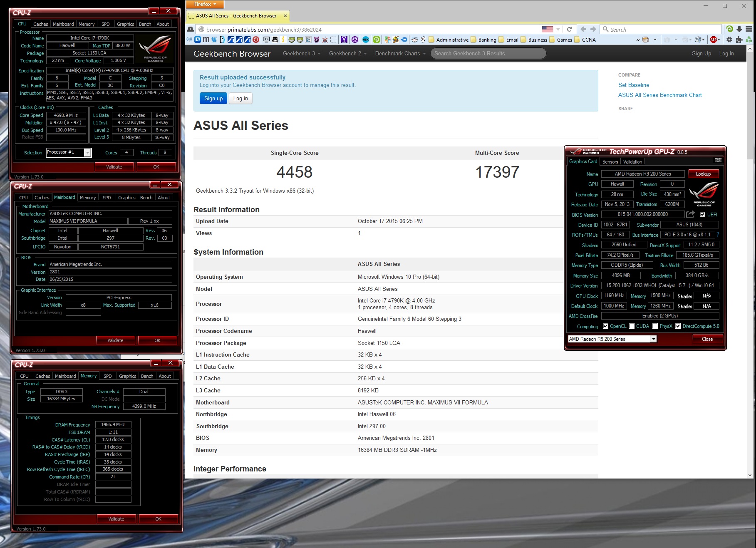This screenshot has width=756, height=548.
Task: Open the Yahoo bookmark icon
Action: pyautogui.click(x=344, y=40)
